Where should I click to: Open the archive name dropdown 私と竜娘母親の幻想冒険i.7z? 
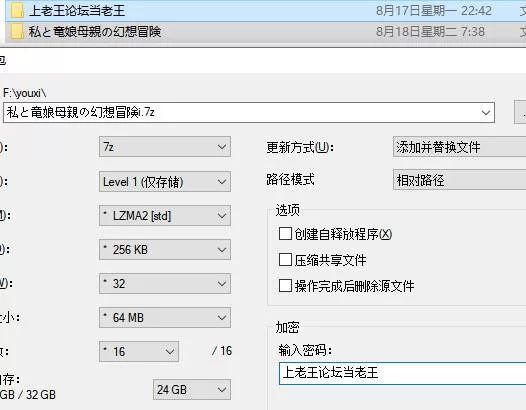point(486,113)
